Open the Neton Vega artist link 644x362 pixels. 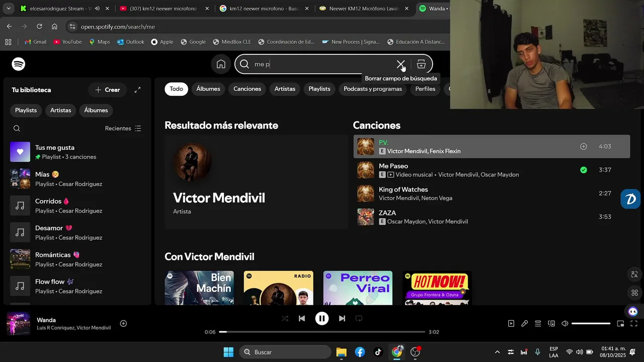(436, 198)
